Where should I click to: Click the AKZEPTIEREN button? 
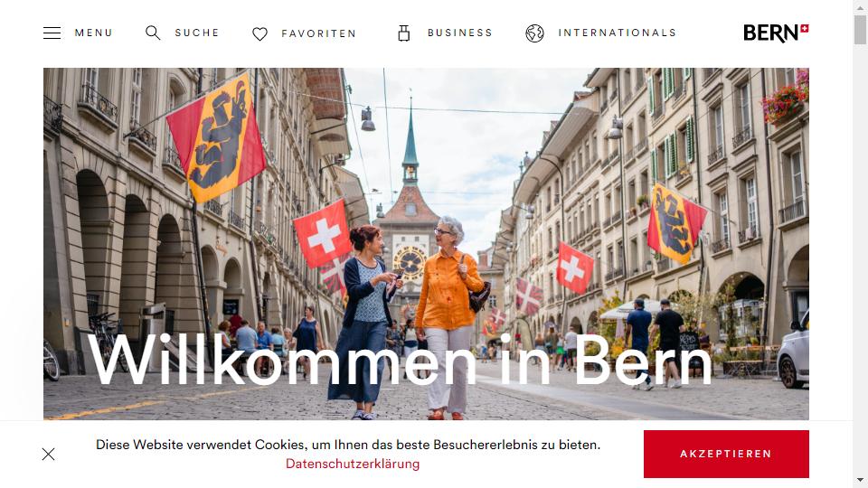tap(726, 454)
